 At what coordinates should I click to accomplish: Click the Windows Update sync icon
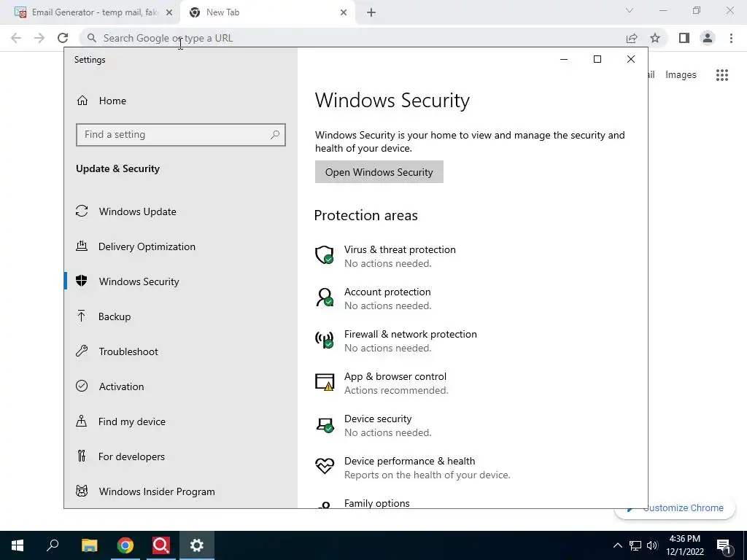pos(82,211)
